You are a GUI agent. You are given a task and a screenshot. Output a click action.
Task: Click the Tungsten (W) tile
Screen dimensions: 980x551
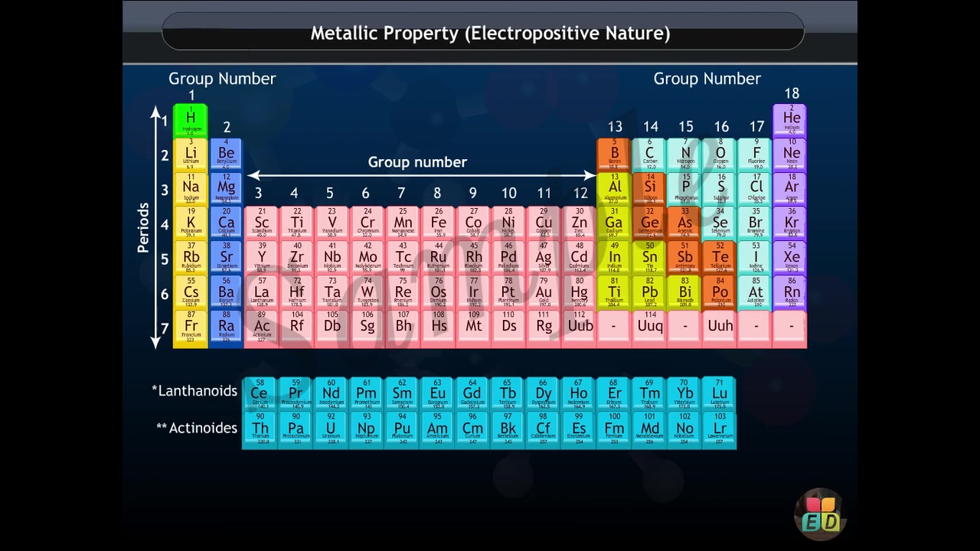coord(367,292)
